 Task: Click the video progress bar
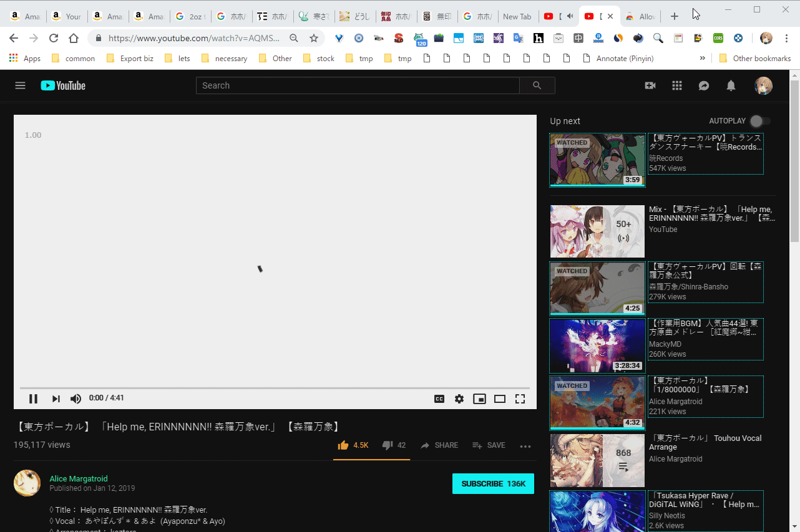275,388
